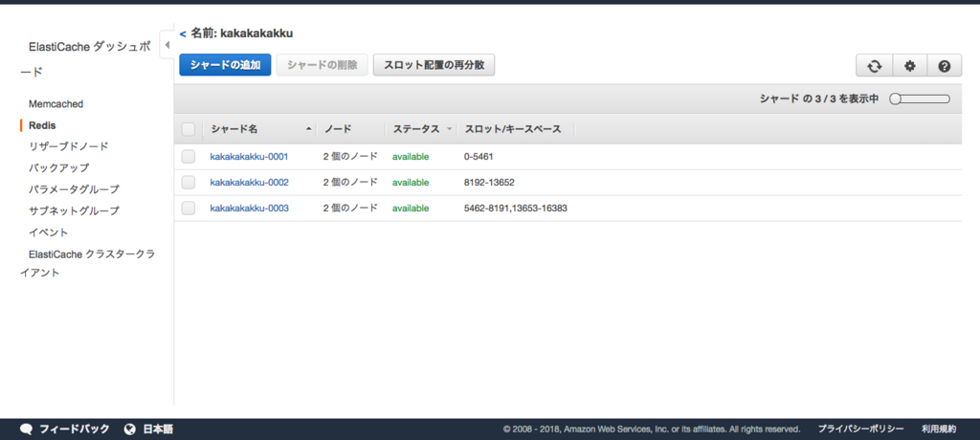The width and height of the screenshot is (980, 440).
Task: Collapse the sidebar with the arrow handle
Action: [x=167, y=45]
